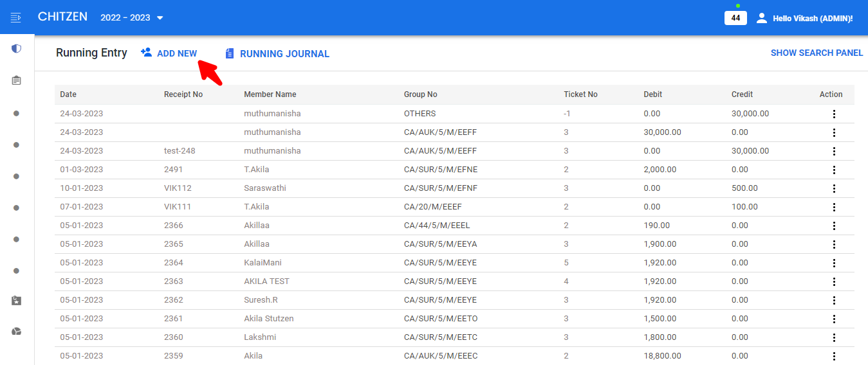Toggle the sidebar menu icon

click(16, 17)
